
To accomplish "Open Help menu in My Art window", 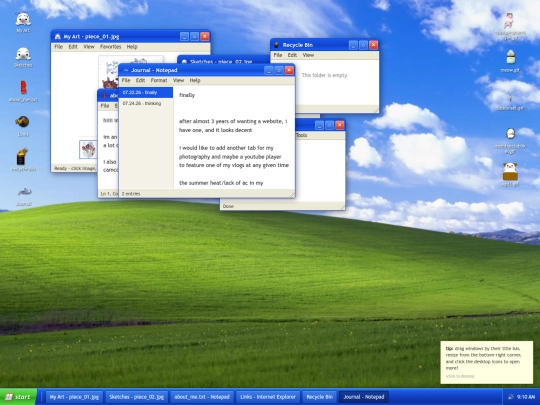I will click(132, 46).
